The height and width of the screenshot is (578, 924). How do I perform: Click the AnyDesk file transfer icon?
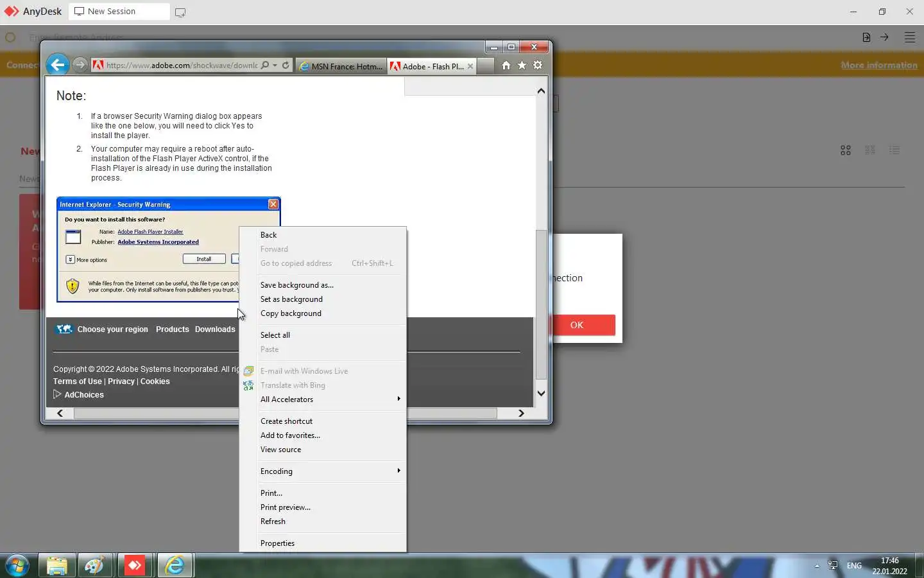[866, 37]
